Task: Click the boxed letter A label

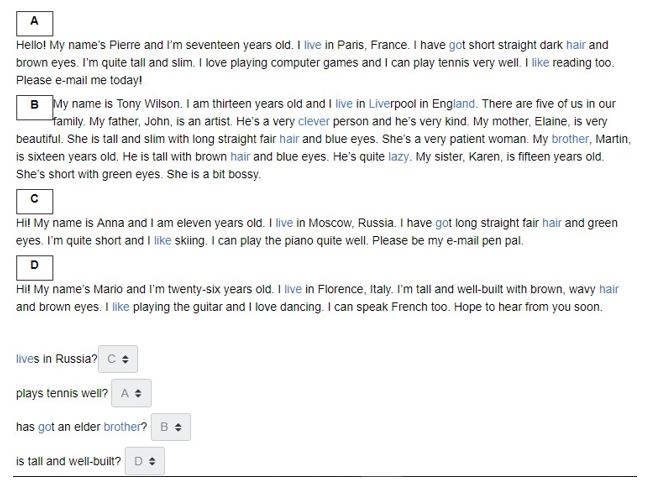Action: pyautogui.click(x=34, y=21)
